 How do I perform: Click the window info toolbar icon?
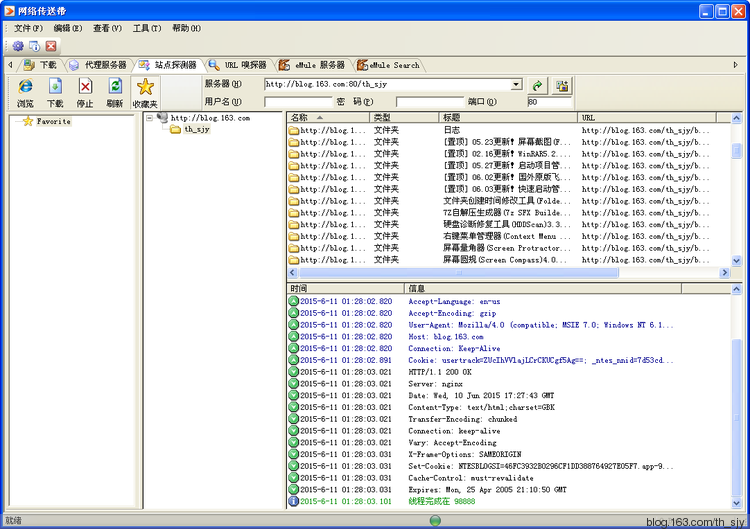(34, 46)
